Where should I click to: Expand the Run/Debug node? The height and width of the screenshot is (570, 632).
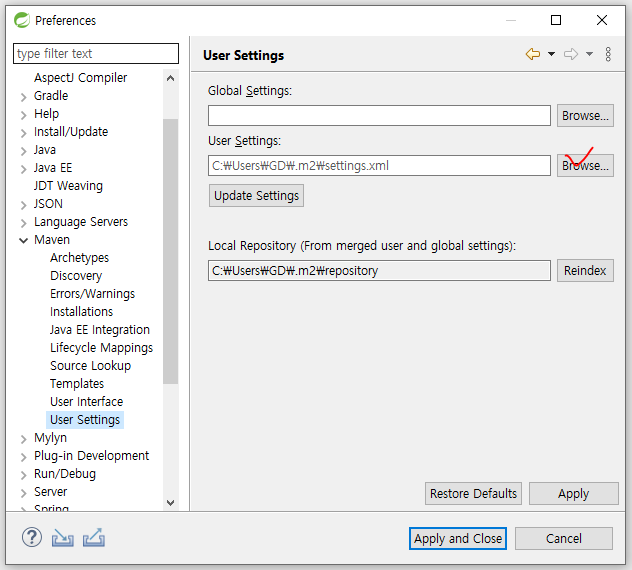[x=23, y=475]
